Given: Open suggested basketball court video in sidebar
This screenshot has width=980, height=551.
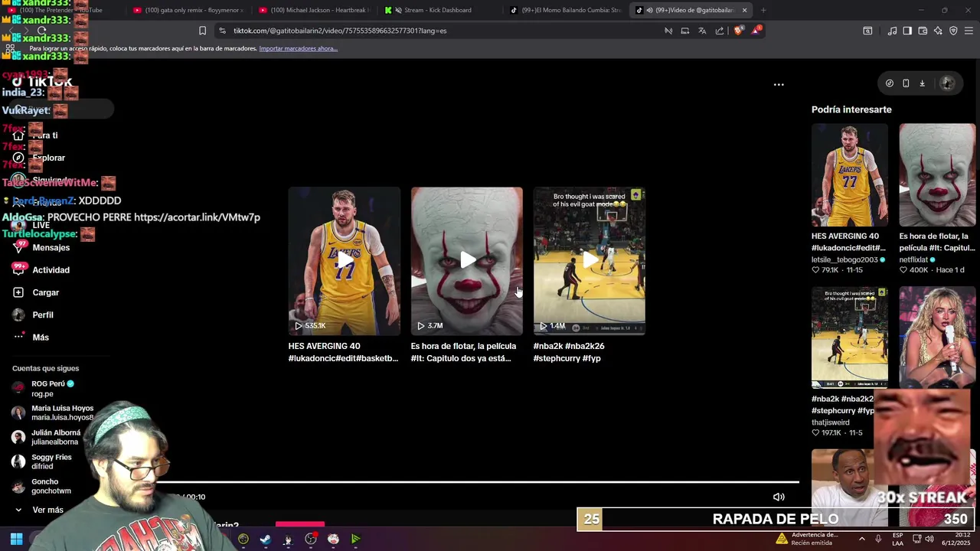Looking at the screenshot, I should pos(850,337).
